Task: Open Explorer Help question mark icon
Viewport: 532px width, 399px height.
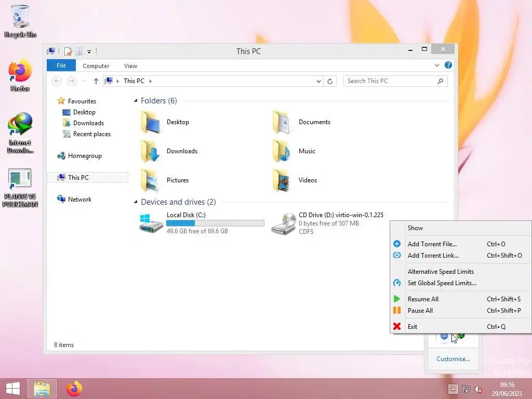Action: (x=448, y=65)
